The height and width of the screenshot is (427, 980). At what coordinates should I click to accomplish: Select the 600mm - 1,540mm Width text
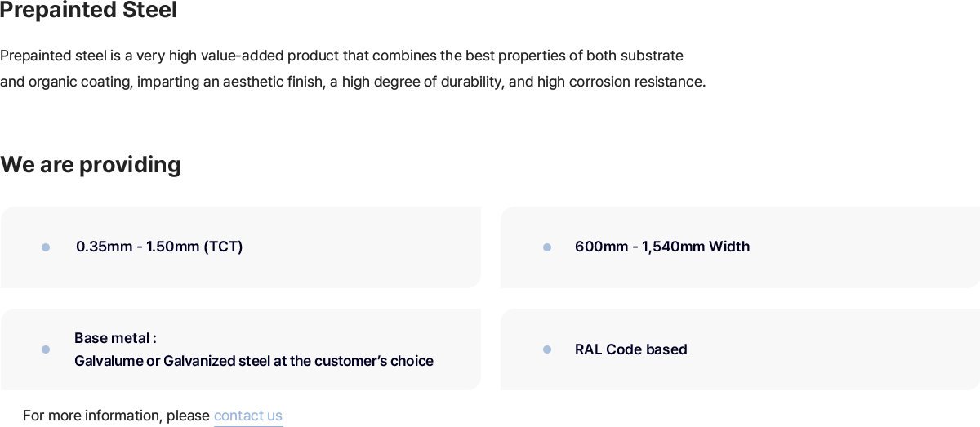click(662, 247)
